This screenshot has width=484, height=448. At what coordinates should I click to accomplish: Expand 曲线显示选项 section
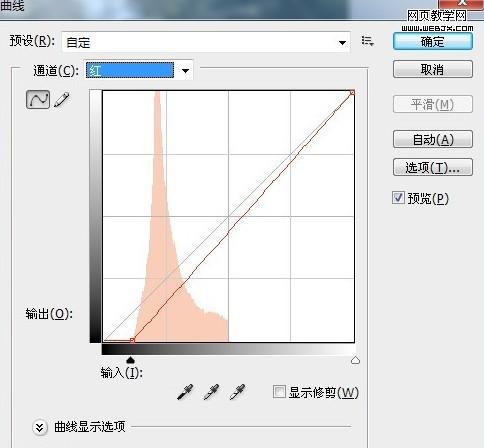(x=40, y=427)
